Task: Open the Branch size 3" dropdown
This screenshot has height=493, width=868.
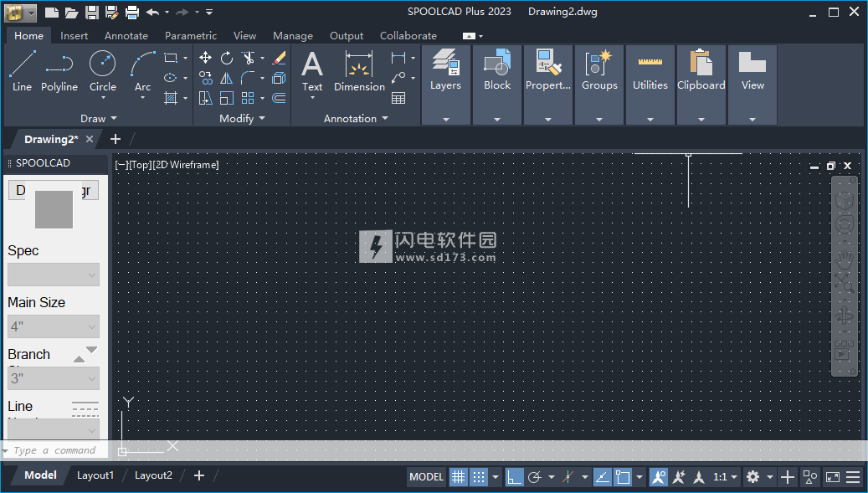Action: pyautogui.click(x=54, y=378)
